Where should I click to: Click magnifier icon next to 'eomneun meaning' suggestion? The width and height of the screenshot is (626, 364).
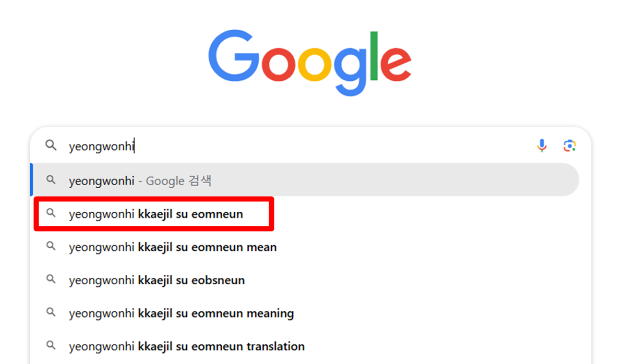pos(51,312)
